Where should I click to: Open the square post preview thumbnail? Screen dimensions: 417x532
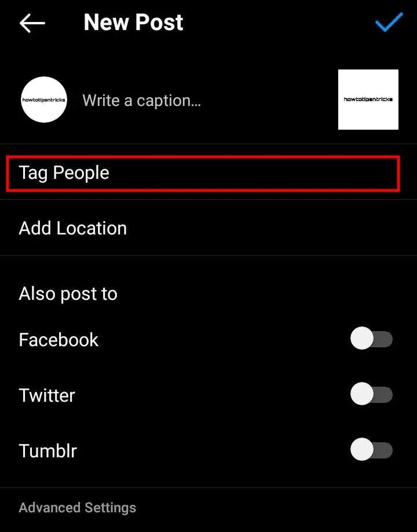point(368,100)
